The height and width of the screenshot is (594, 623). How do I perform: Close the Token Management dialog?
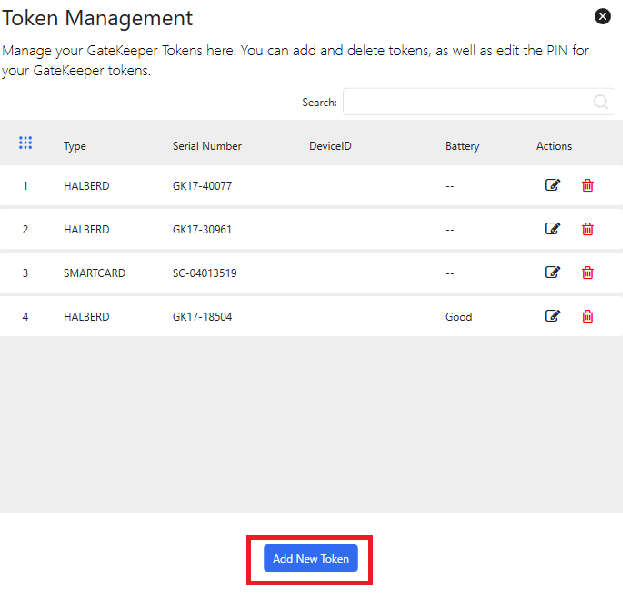pyautogui.click(x=602, y=16)
